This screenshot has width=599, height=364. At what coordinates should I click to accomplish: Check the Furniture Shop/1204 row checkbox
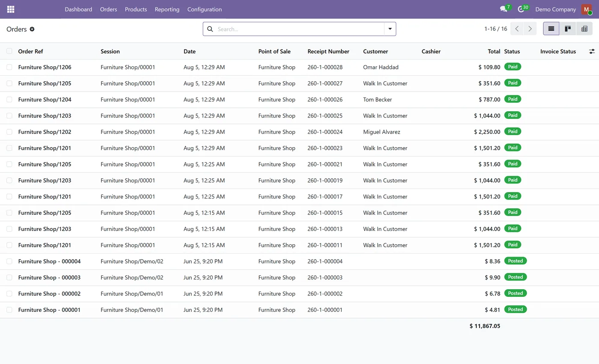tap(9, 100)
